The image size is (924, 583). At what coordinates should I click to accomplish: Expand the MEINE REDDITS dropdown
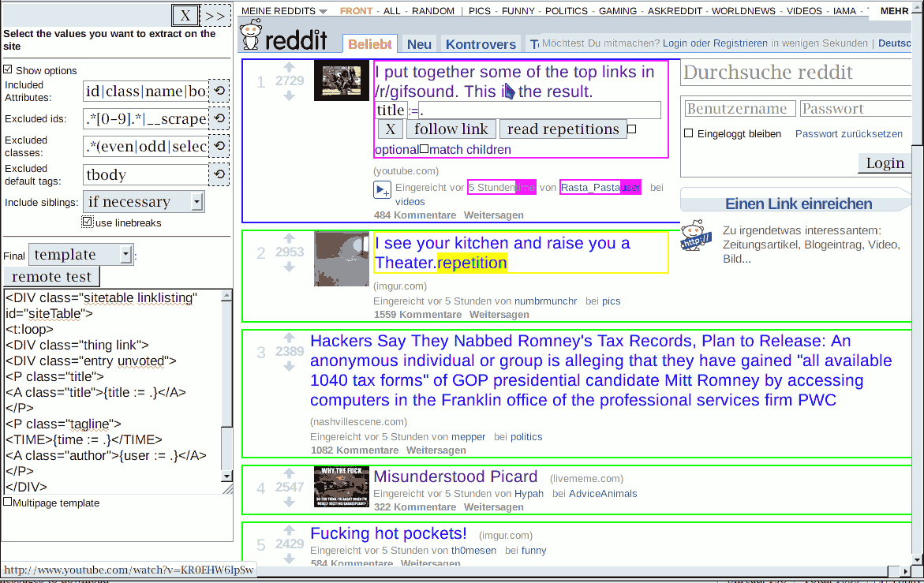(x=284, y=10)
